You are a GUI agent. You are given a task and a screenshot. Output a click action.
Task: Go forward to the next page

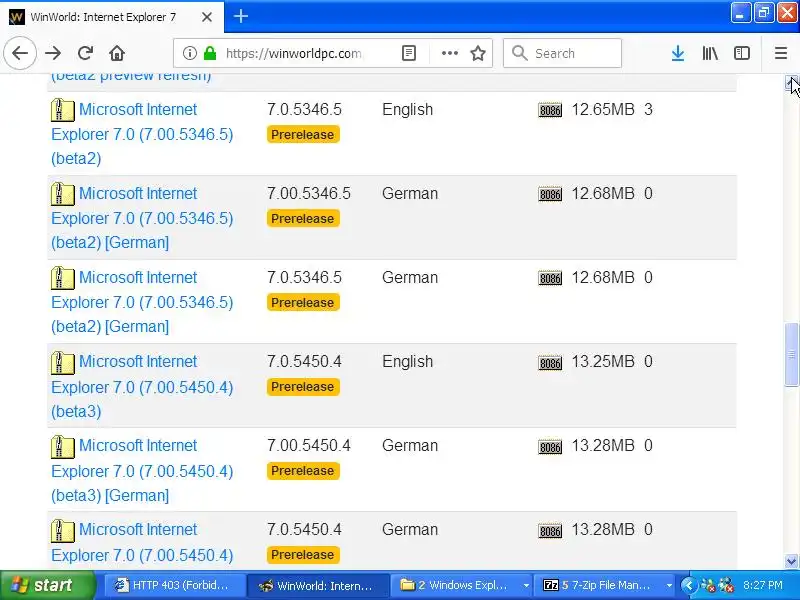click(x=53, y=53)
